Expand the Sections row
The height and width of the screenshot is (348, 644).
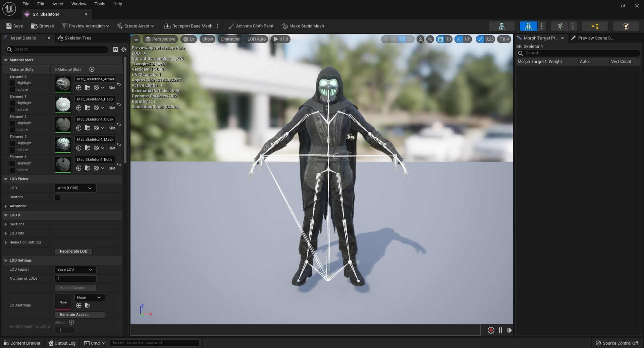click(x=6, y=224)
